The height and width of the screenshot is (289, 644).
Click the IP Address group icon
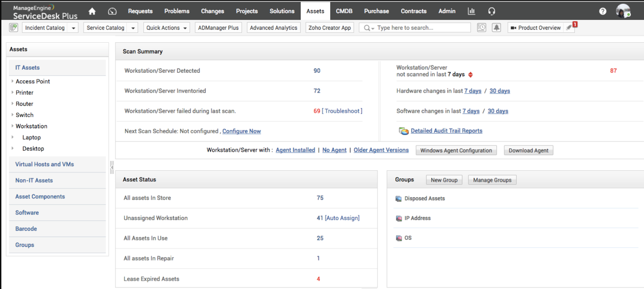coord(398,218)
